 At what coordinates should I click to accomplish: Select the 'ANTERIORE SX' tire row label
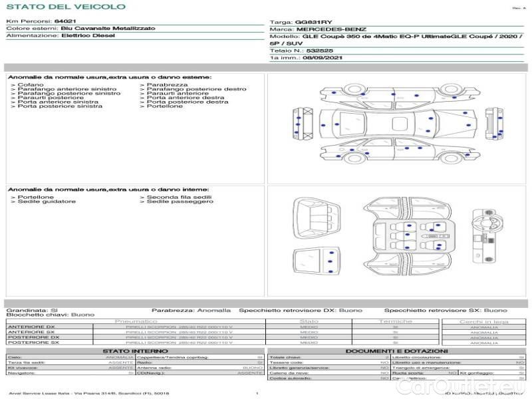[x=31, y=332]
